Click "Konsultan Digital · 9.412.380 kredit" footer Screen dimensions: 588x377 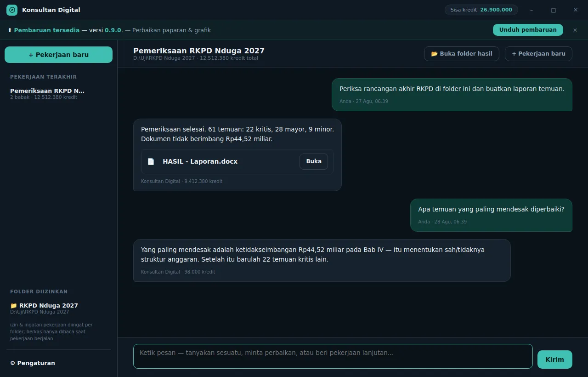(x=182, y=182)
